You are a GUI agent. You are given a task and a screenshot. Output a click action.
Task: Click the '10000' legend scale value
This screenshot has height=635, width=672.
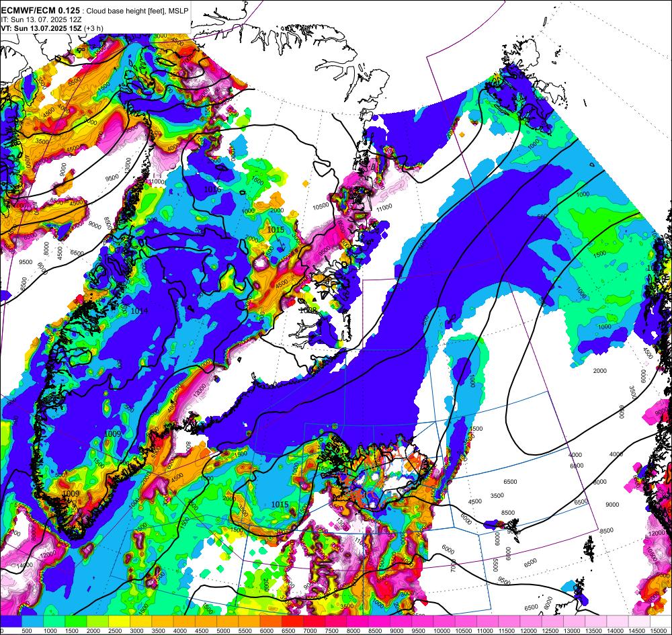tap(441, 631)
